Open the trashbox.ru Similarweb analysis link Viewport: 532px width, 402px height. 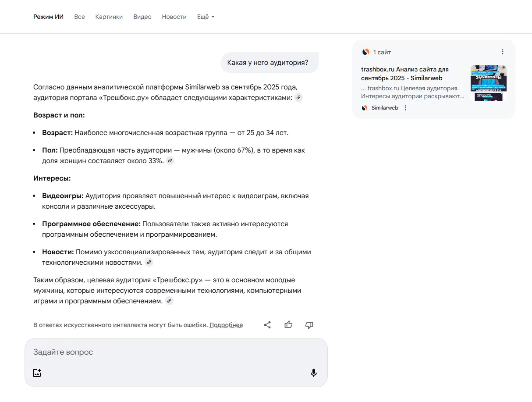coord(404,74)
